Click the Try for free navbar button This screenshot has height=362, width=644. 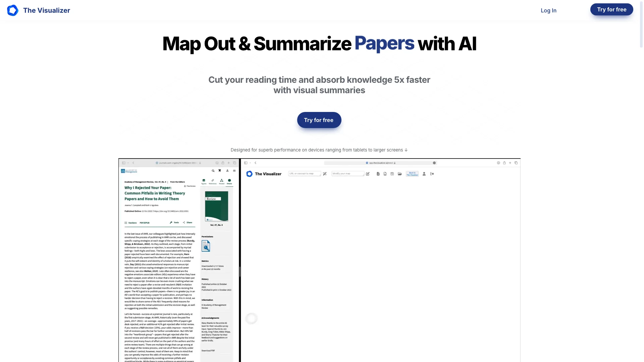point(612,9)
